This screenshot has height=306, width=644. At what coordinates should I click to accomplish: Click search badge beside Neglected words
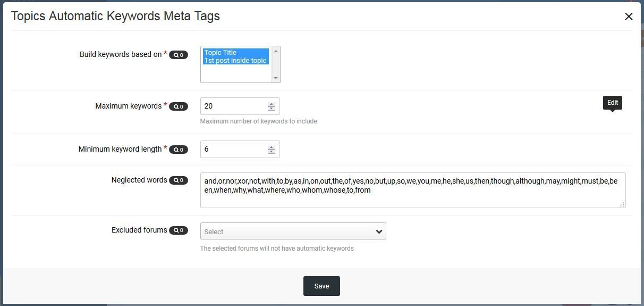[x=179, y=180]
